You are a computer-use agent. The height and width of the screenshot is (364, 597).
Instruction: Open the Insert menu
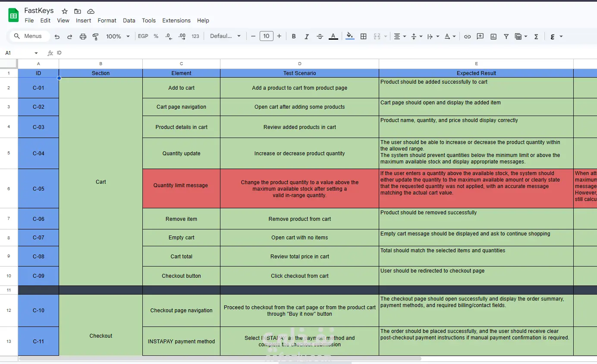83,20
